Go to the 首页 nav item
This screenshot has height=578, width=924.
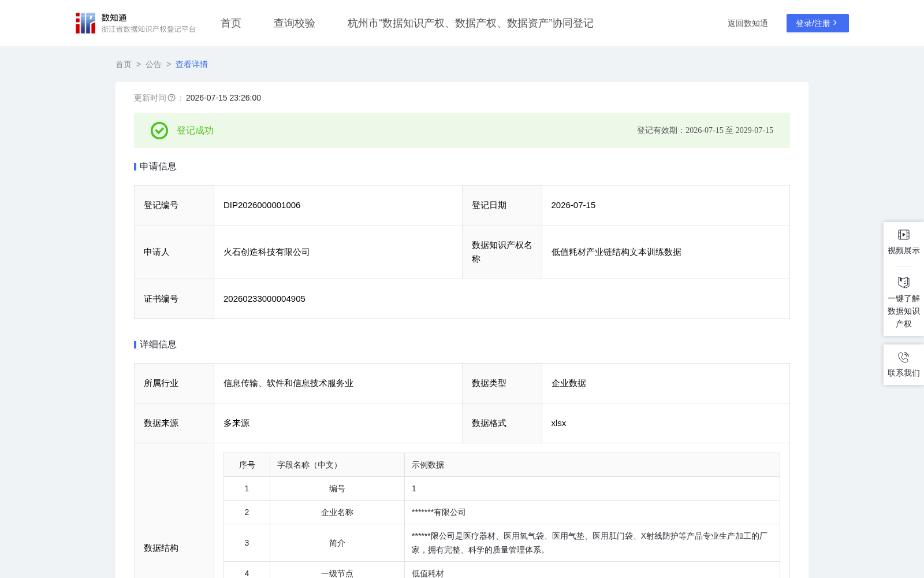point(231,23)
